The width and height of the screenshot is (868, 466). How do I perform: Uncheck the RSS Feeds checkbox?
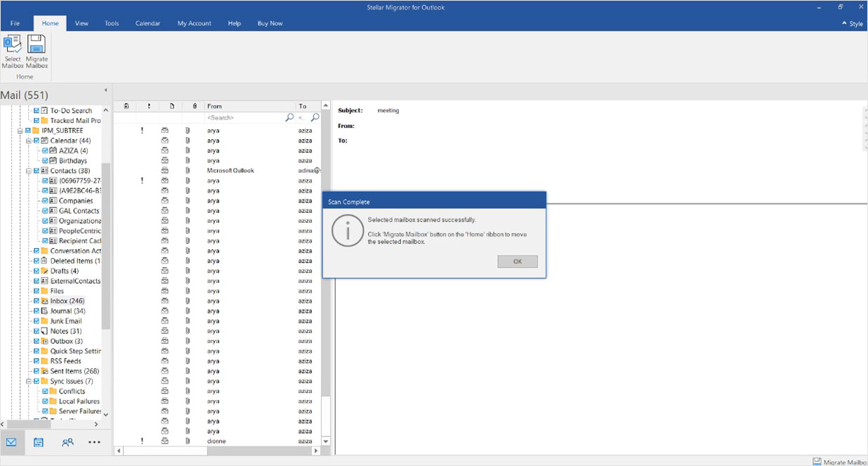pos(37,361)
